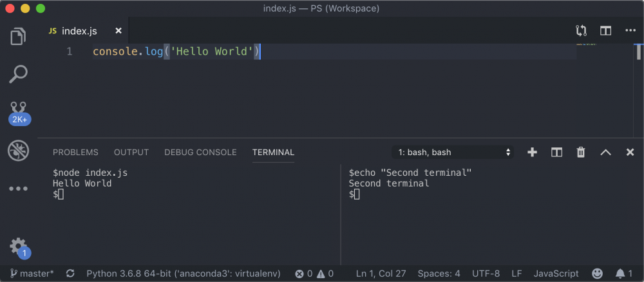Viewport: 644px width, 282px height.
Task: Open the Explorer files view
Action: point(19,36)
